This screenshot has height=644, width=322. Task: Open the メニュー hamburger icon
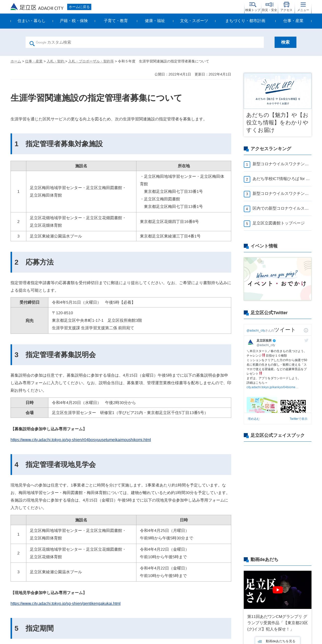click(x=303, y=7)
